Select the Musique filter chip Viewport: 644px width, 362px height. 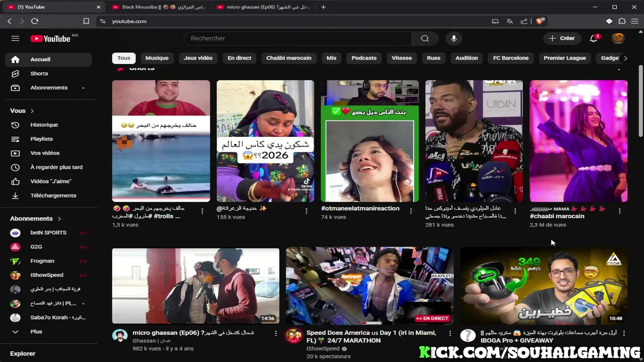pos(157,58)
